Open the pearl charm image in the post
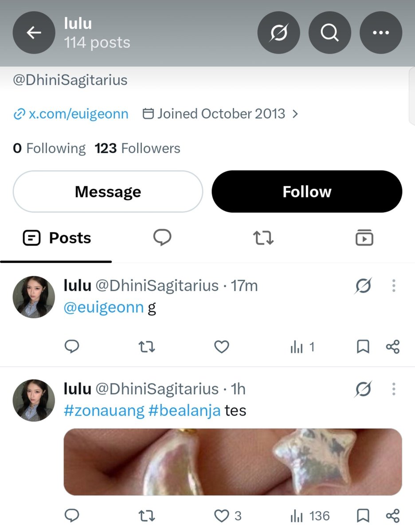 pos(233,462)
